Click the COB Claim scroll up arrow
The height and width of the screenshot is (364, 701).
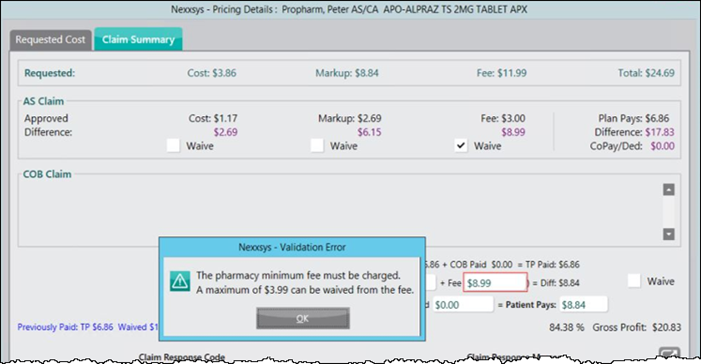tap(669, 190)
